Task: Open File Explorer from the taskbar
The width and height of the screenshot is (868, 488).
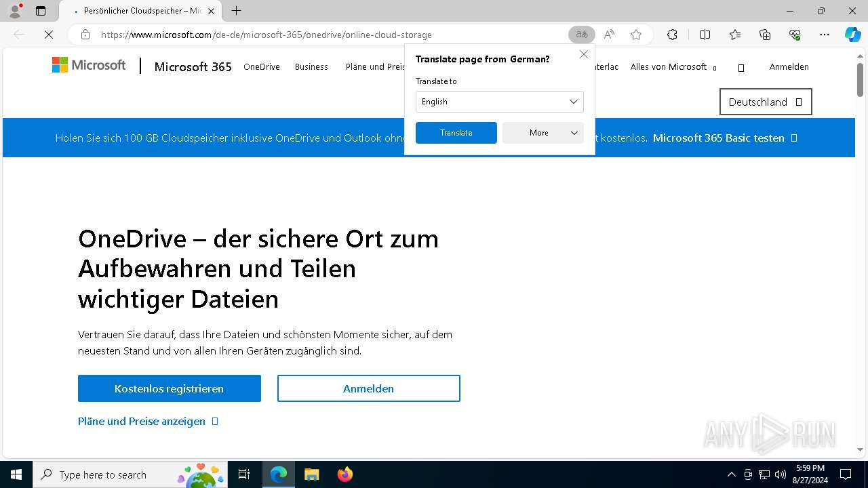Action: pos(311,474)
